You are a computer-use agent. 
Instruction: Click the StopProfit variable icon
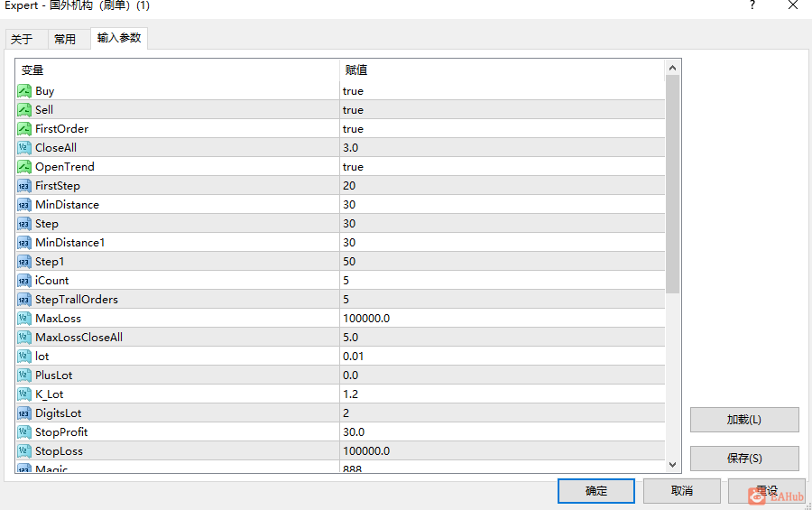click(24, 432)
